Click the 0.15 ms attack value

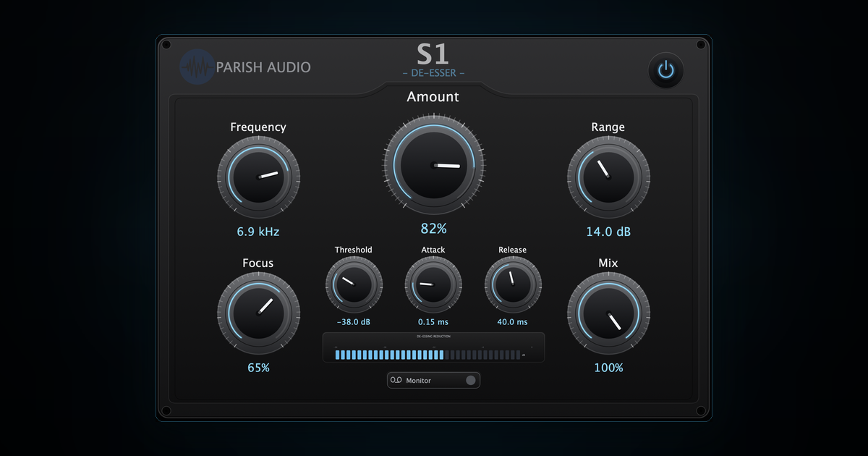(x=433, y=322)
